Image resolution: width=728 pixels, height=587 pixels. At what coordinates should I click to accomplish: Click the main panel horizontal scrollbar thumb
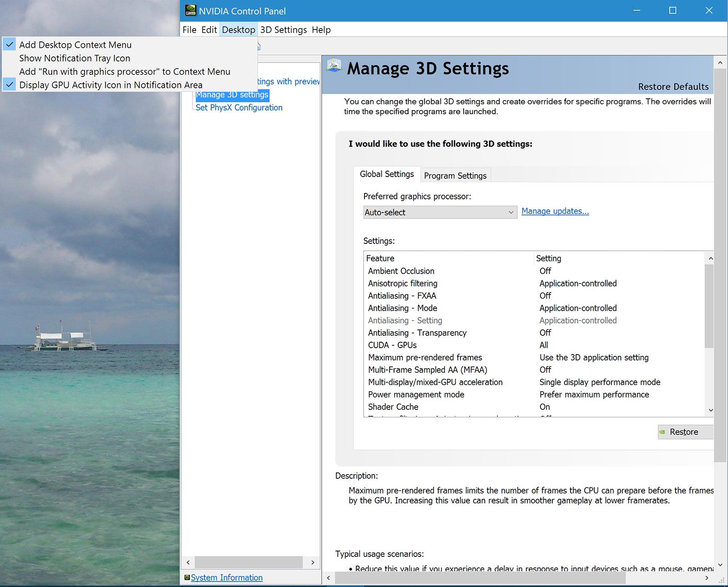(x=480, y=578)
